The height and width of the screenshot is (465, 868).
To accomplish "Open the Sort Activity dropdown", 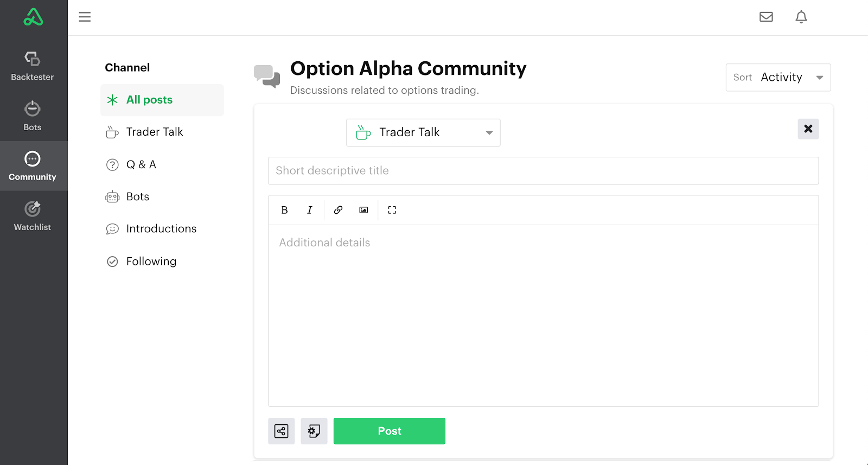I will 778,78.
